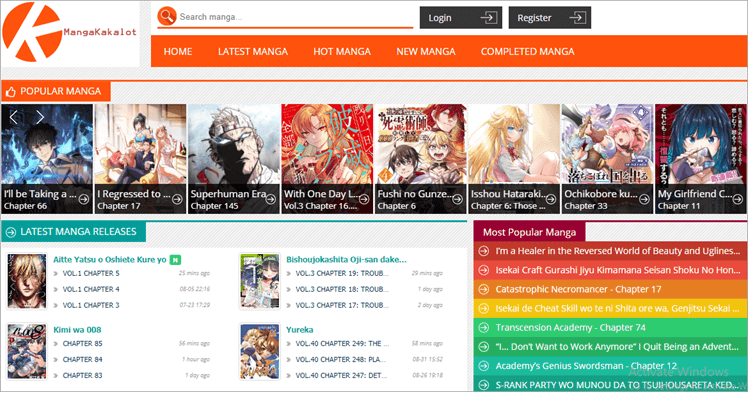The width and height of the screenshot is (748, 393).
Task: Open Aitte Yatsu Vol.1 Chapter 3
Action: [91, 305]
